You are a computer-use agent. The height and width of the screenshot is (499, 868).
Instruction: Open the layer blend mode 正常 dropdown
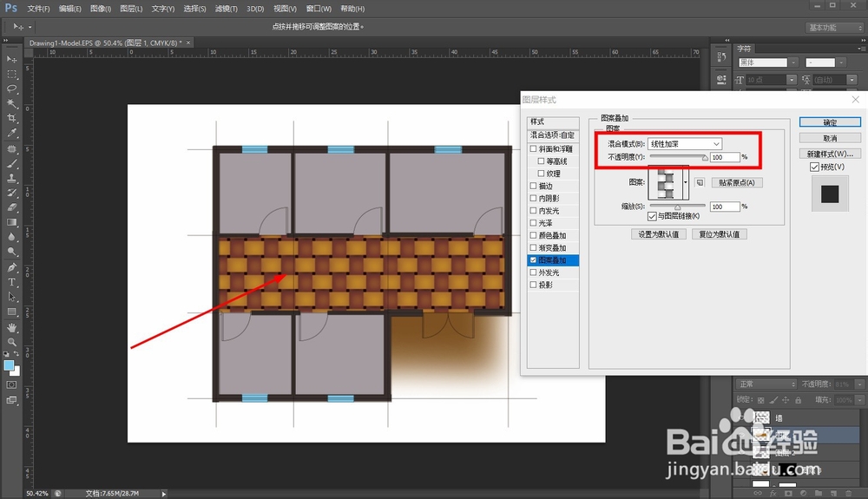pos(766,384)
